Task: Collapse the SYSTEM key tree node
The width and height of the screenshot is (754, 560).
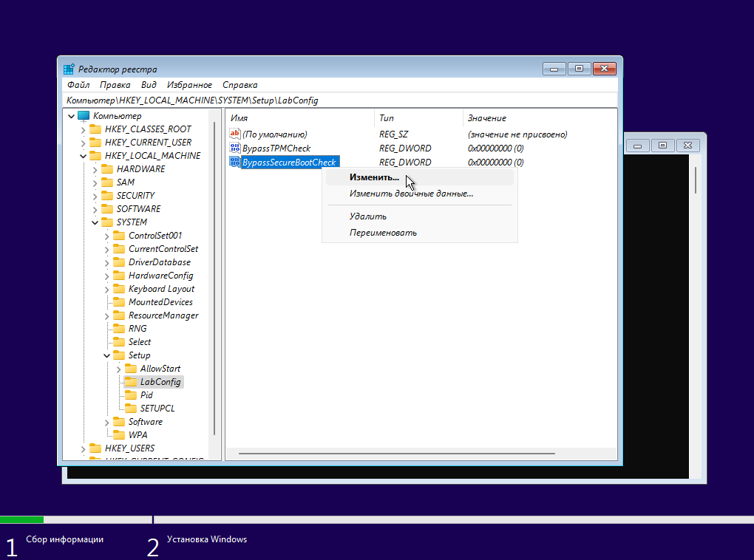Action: coord(95,222)
